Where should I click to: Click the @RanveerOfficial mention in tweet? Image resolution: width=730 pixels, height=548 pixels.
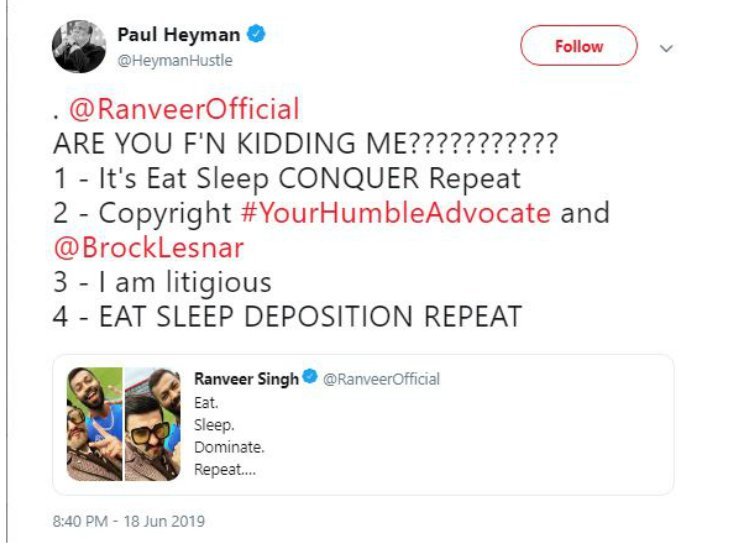coord(184,110)
